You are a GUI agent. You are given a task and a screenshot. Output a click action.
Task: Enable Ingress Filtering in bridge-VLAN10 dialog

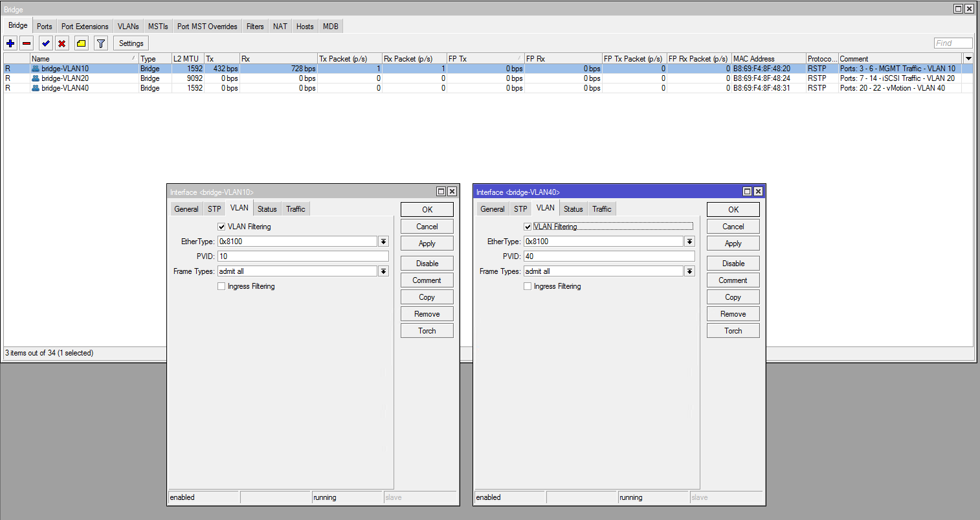221,286
